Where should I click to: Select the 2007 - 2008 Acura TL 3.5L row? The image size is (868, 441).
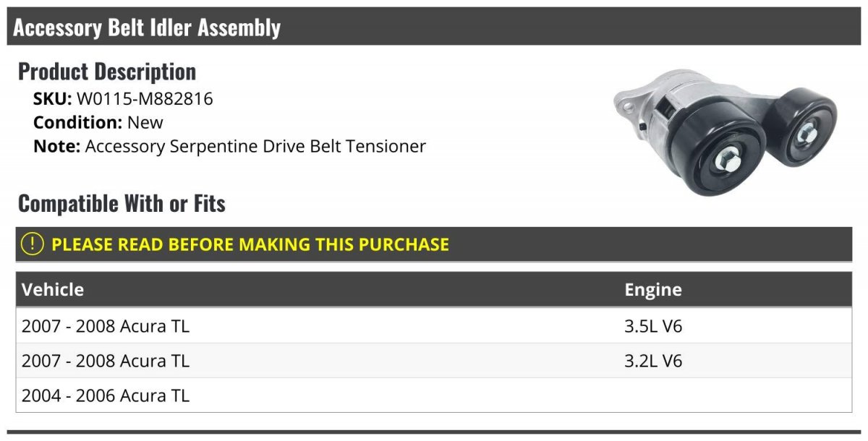point(106,326)
